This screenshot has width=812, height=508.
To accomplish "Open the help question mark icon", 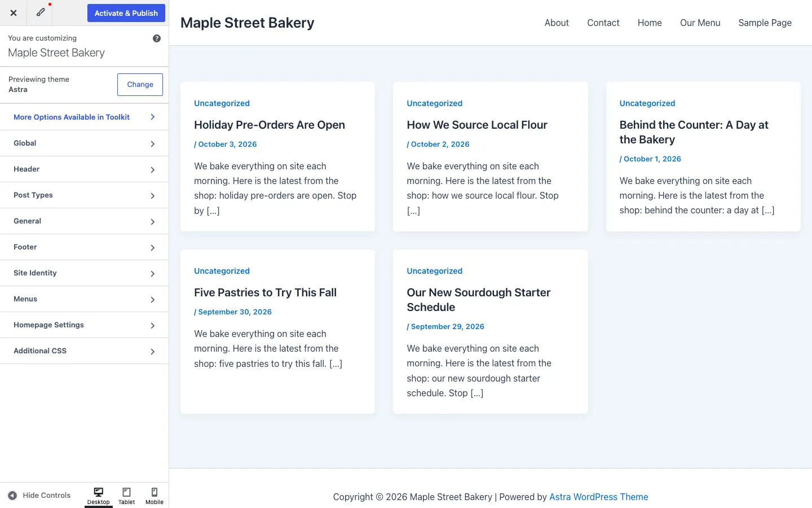I will (x=157, y=38).
